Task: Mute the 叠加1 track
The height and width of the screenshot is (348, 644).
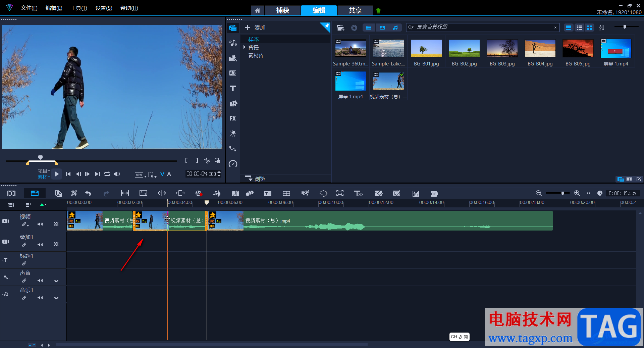Action: [40, 245]
